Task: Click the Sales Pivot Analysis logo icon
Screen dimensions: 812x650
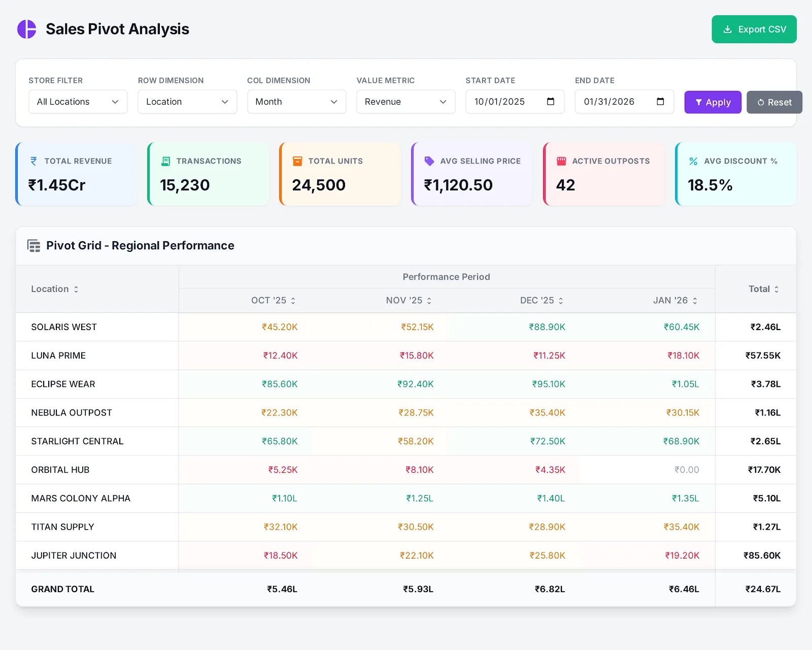Action: 26,29
